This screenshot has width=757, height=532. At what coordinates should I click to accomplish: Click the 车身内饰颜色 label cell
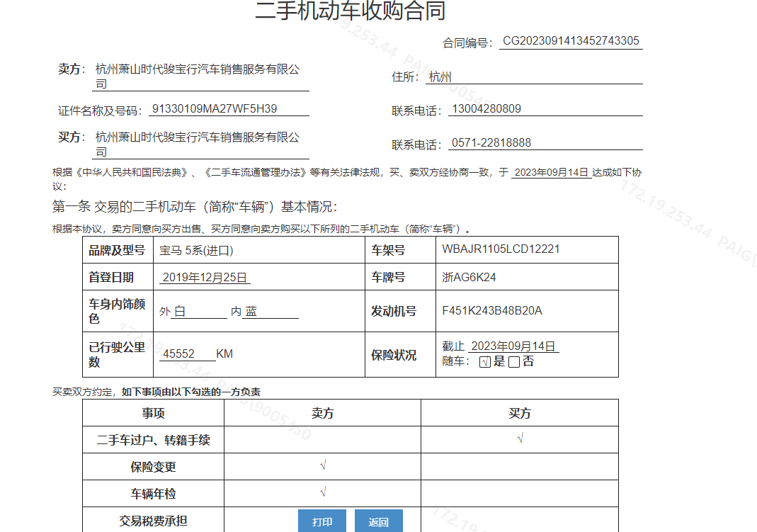(x=117, y=312)
